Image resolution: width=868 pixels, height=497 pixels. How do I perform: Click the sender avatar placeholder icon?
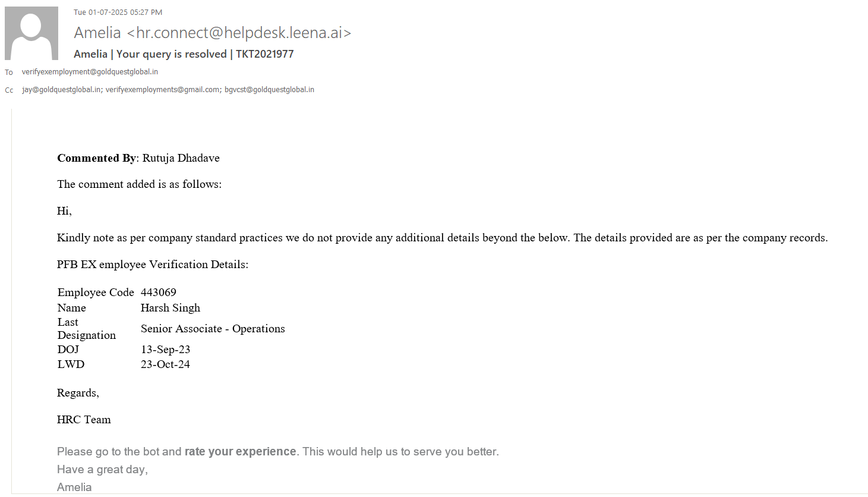point(31,33)
